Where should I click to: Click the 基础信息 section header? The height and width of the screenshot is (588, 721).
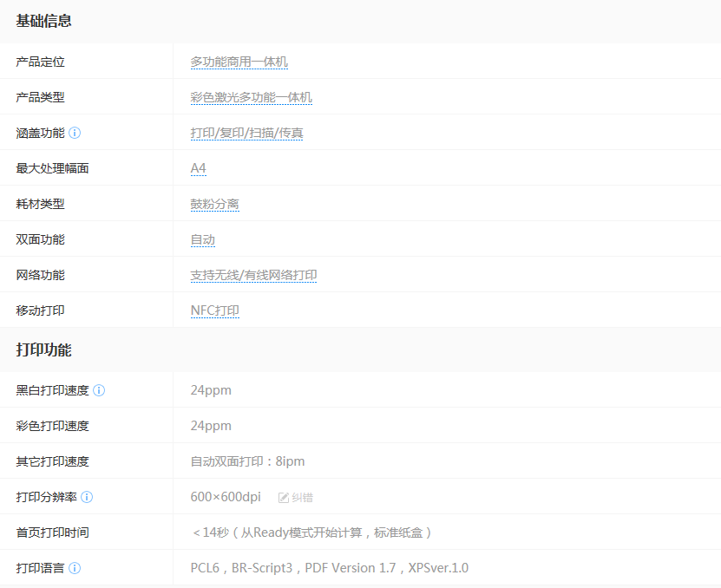[x=43, y=21]
